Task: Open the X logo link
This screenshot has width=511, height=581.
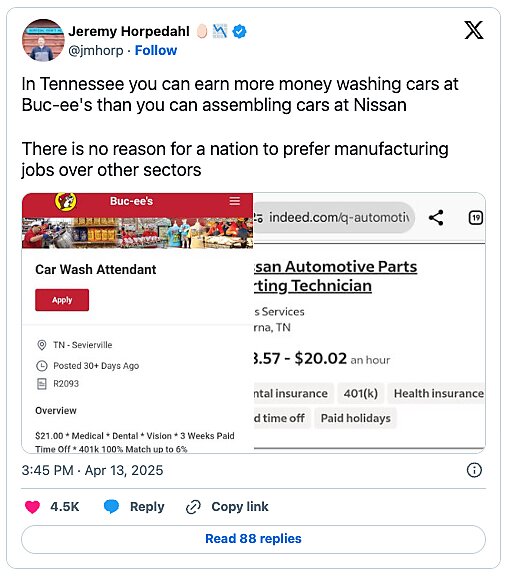Action: [x=474, y=30]
